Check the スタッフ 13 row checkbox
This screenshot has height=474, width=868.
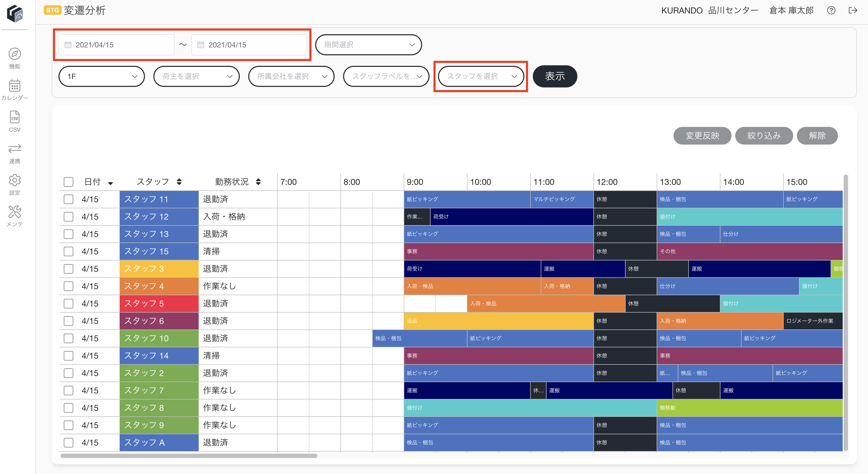click(69, 234)
